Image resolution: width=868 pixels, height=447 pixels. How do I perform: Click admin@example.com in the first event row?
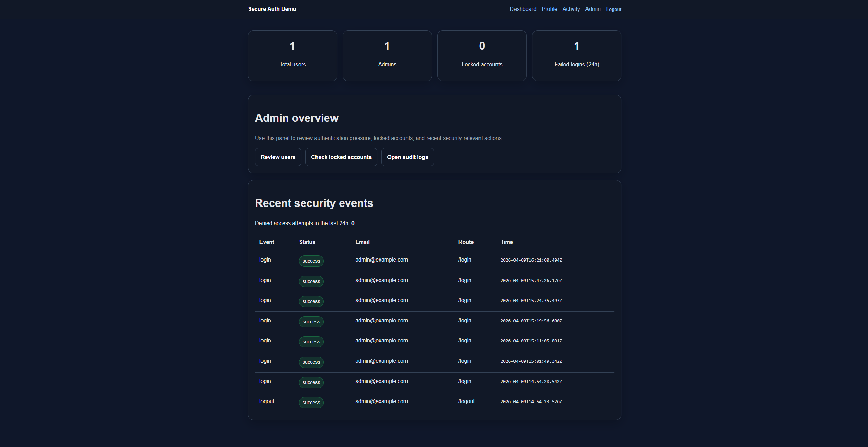coord(381,260)
